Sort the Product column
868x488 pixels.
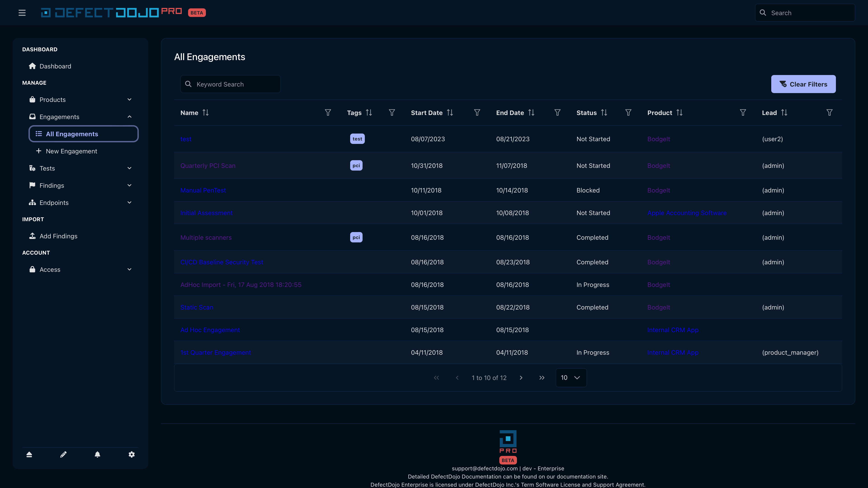(679, 113)
